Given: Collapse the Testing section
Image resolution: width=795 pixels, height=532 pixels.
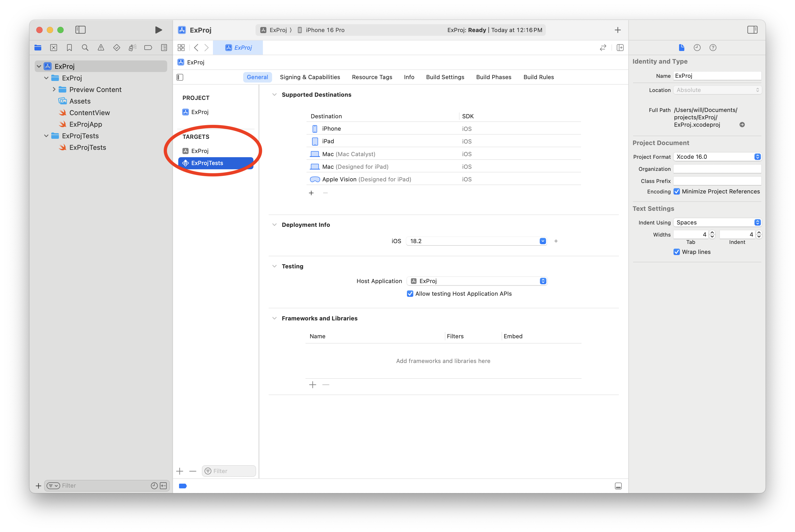Looking at the screenshot, I should (x=274, y=266).
